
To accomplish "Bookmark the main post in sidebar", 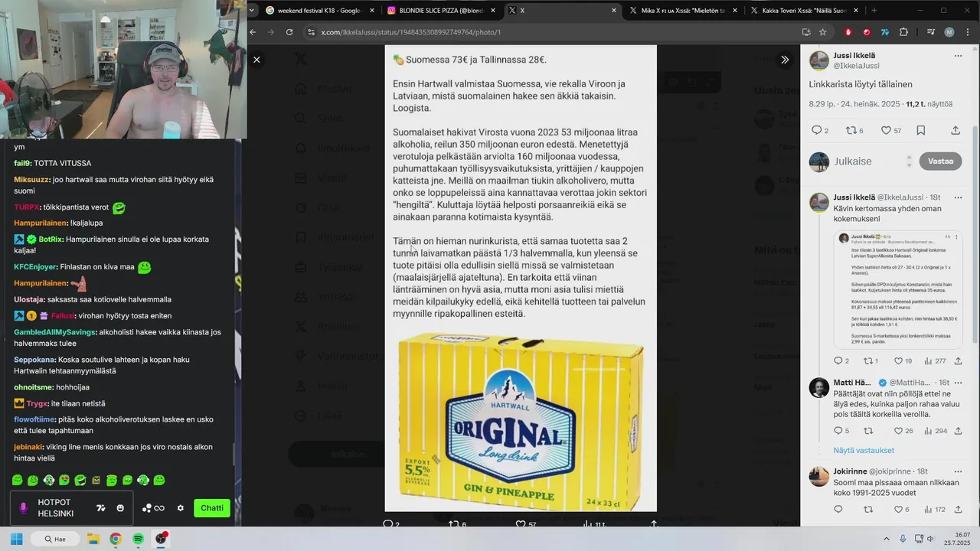I will [x=921, y=131].
